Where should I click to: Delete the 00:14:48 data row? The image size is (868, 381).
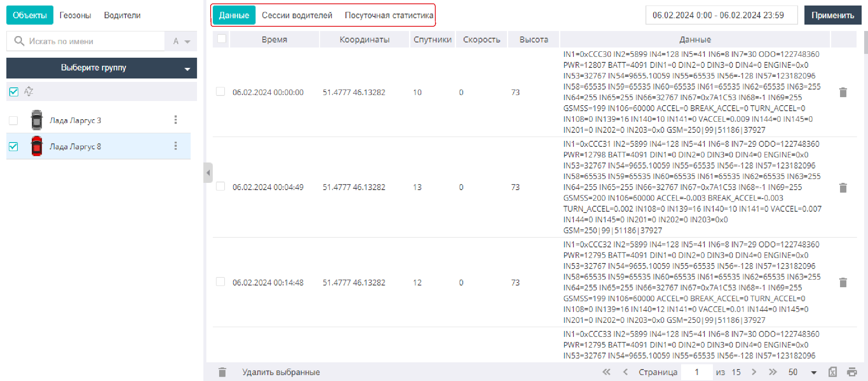(x=843, y=283)
